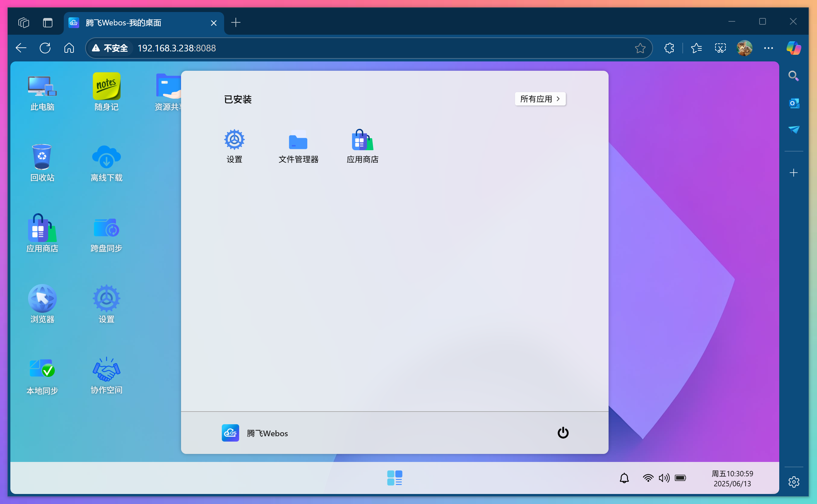Click the address bar showing 192.168.3.238:8088
This screenshot has height=504, width=817.
tap(177, 48)
